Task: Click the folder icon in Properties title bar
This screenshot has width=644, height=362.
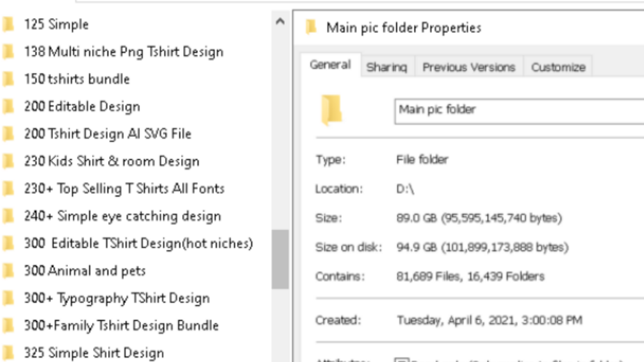Action: (x=311, y=27)
